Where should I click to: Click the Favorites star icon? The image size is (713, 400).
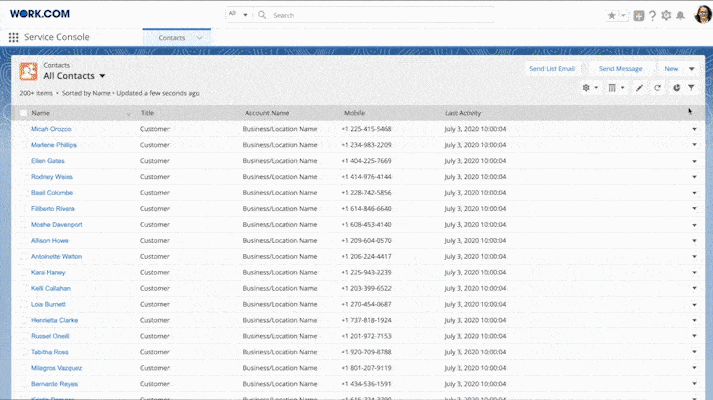(612, 15)
